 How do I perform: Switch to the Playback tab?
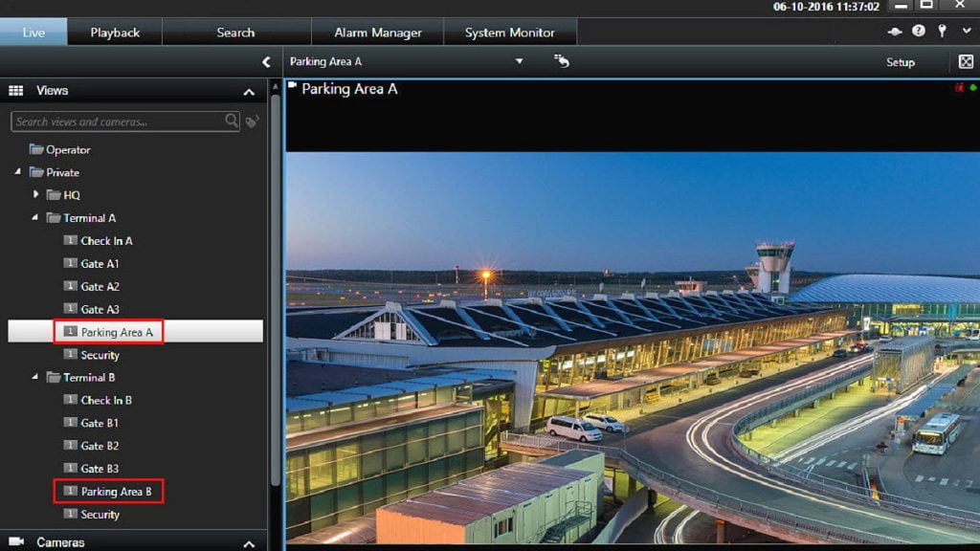click(115, 33)
